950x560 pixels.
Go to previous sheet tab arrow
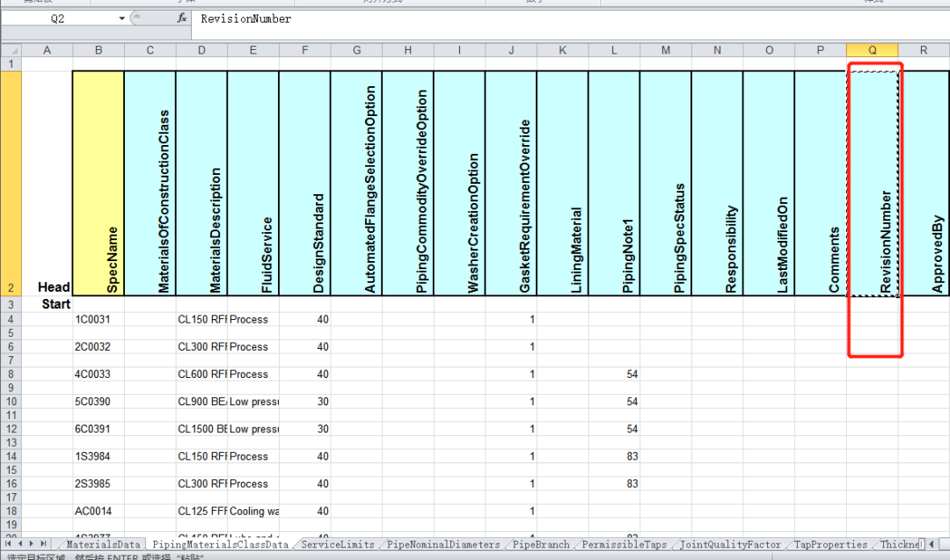click(20, 543)
